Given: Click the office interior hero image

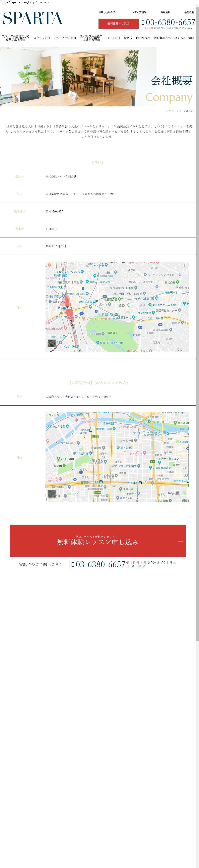Looking at the screenshot, I should 78,76.
